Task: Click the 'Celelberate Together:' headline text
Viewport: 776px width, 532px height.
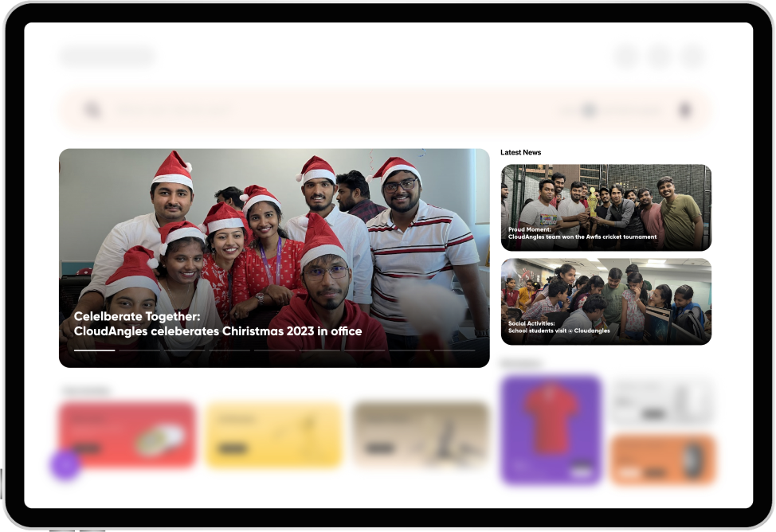Action: click(x=137, y=316)
